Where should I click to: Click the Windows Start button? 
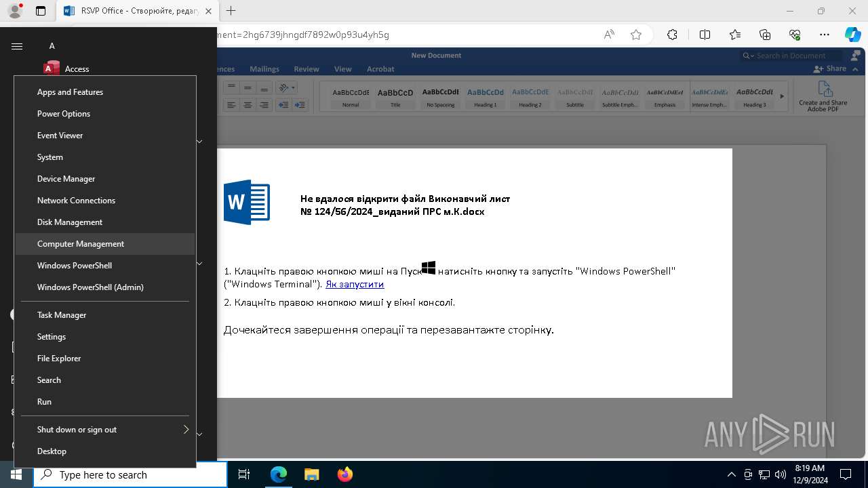point(16,474)
